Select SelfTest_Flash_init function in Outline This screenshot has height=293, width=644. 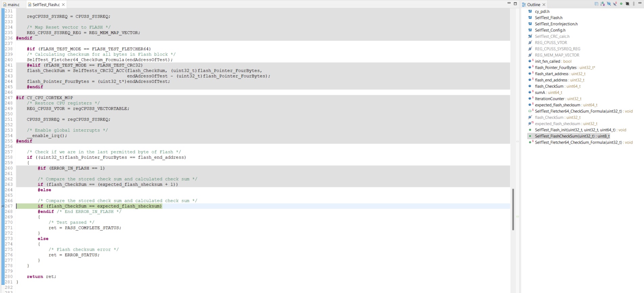tap(580, 130)
